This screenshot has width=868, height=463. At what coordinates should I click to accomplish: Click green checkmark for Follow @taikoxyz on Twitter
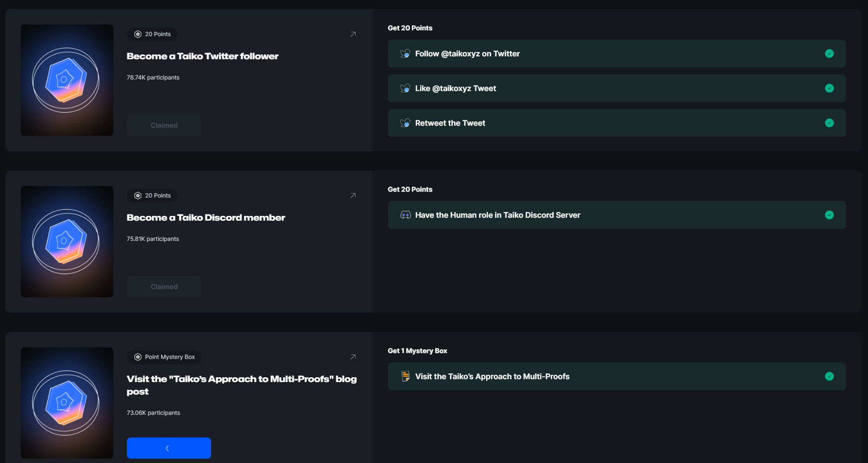tap(829, 53)
